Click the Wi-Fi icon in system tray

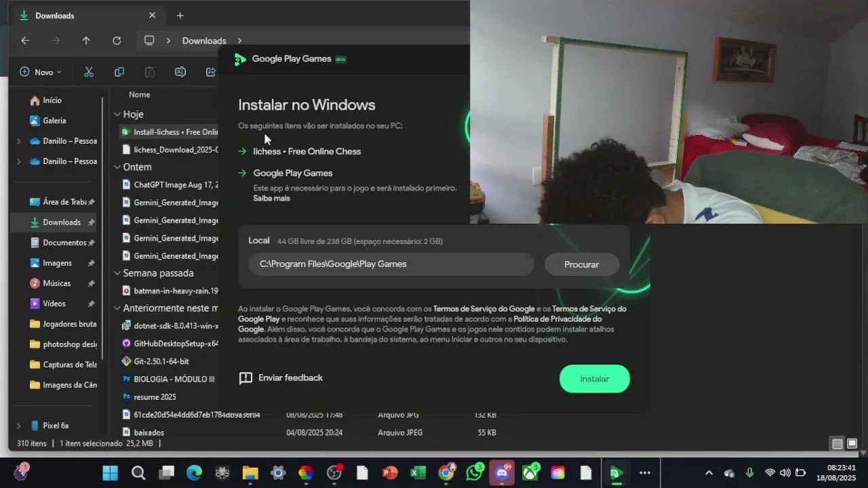[770, 472]
